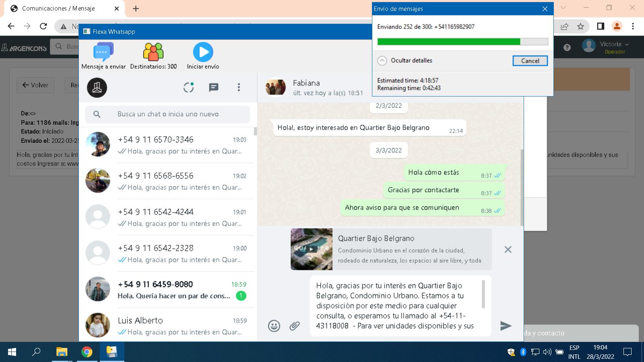
Task: Open chat +54 9 11 6542-4244
Action: 167,218
